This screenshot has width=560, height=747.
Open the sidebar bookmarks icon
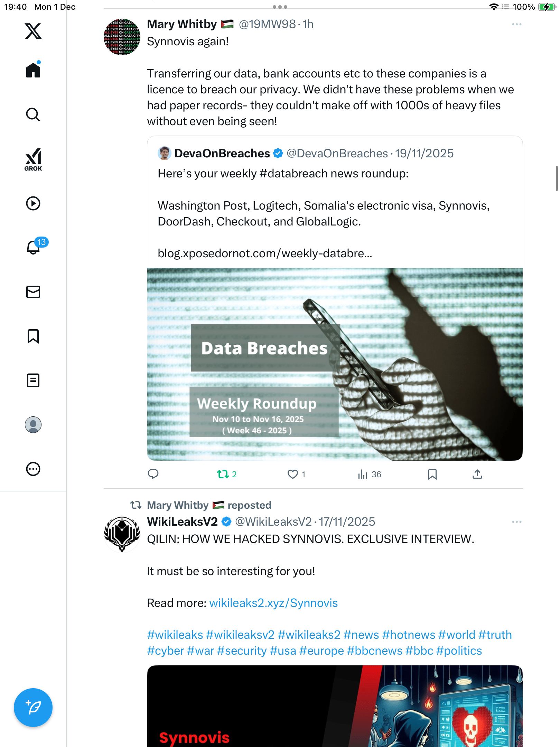click(x=33, y=336)
